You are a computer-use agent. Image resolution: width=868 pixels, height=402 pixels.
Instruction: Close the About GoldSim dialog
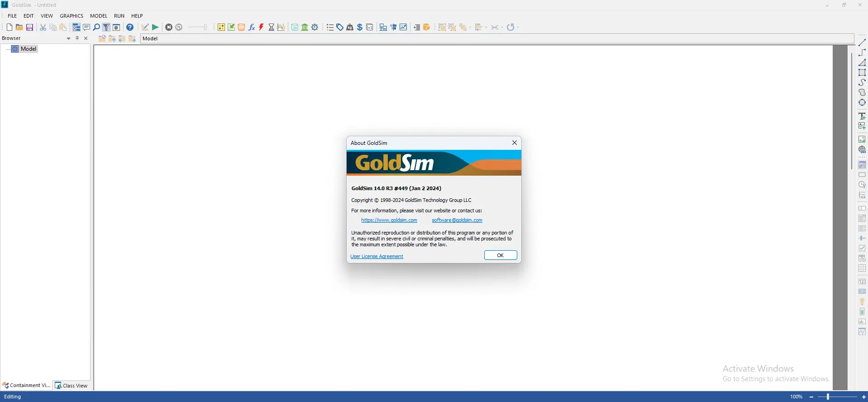[515, 143]
